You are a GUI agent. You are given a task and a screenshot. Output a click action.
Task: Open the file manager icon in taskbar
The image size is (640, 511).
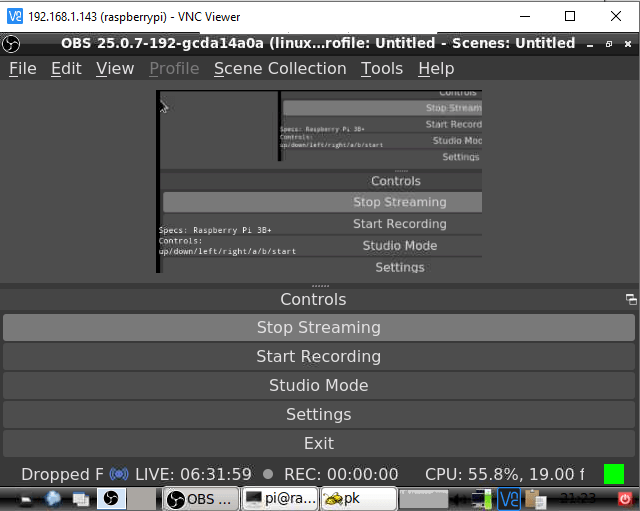coord(81,499)
